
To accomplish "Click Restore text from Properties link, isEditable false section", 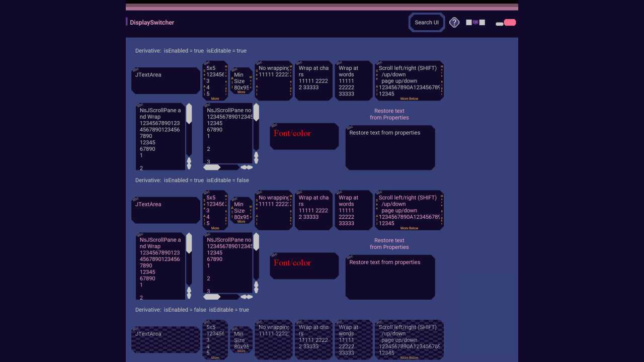I will [x=389, y=244].
